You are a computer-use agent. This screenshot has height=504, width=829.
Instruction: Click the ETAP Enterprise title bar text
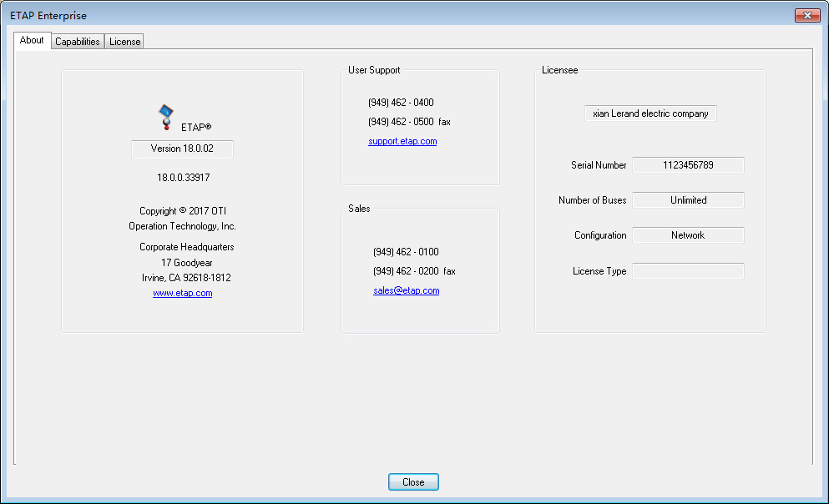(48, 16)
